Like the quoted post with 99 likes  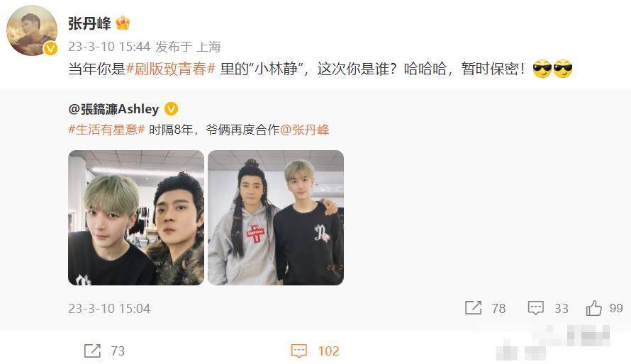coord(593,308)
